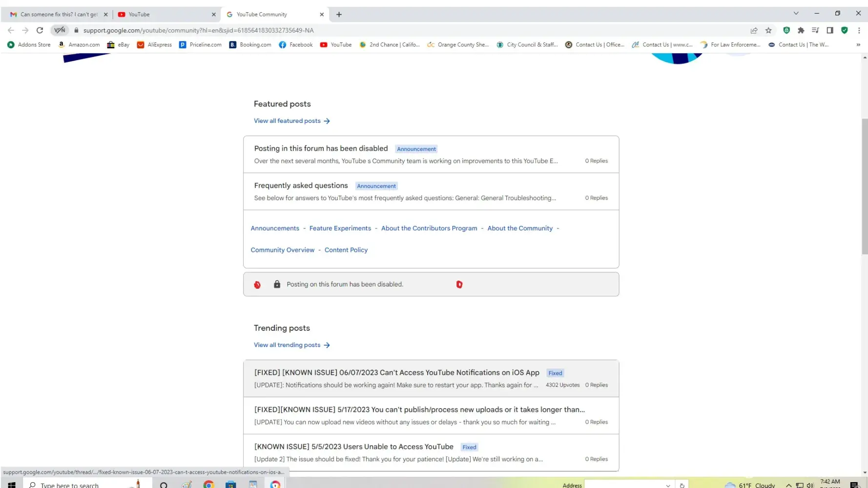Expand the hidden bookmarks overflow chevron
Image resolution: width=868 pixels, height=488 pixels.
coord(858,45)
